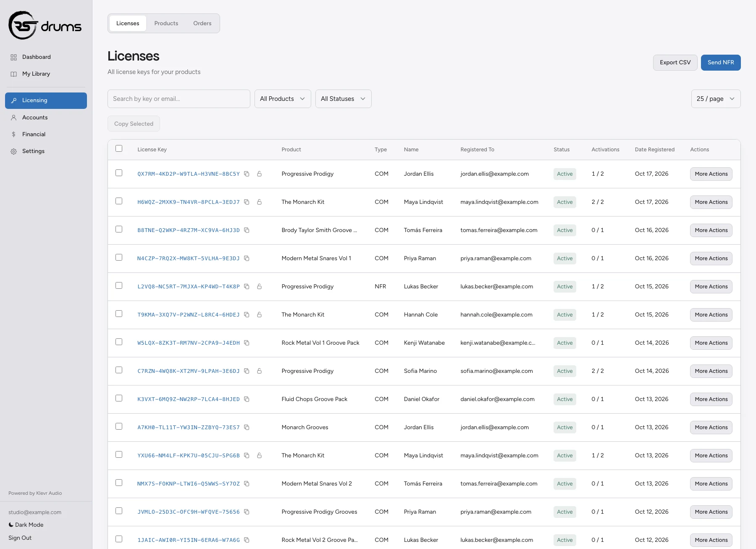Copy key T9KMA-3XQ7V via copy icon
756x549 pixels.
[x=247, y=315]
